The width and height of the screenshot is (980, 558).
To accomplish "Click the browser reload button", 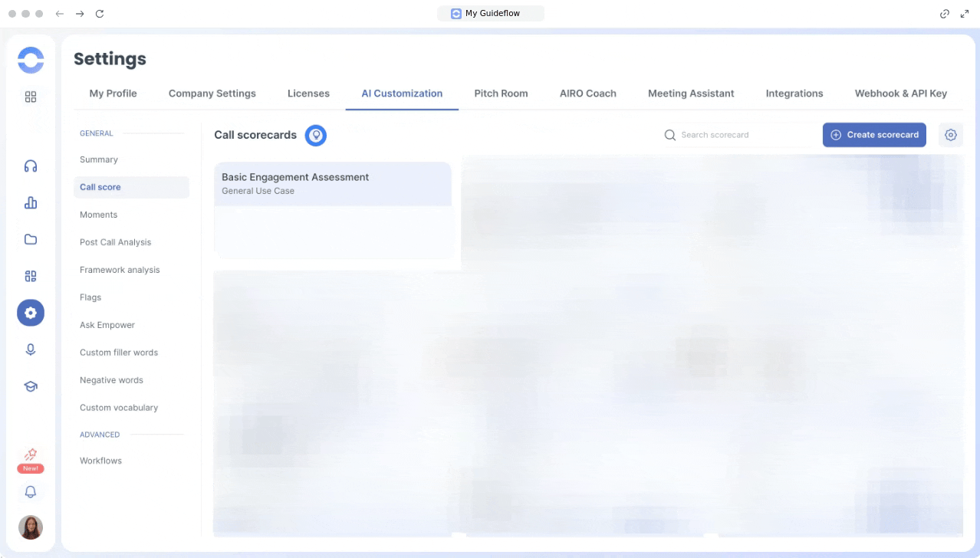I will pyautogui.click(x=100, y=14).
